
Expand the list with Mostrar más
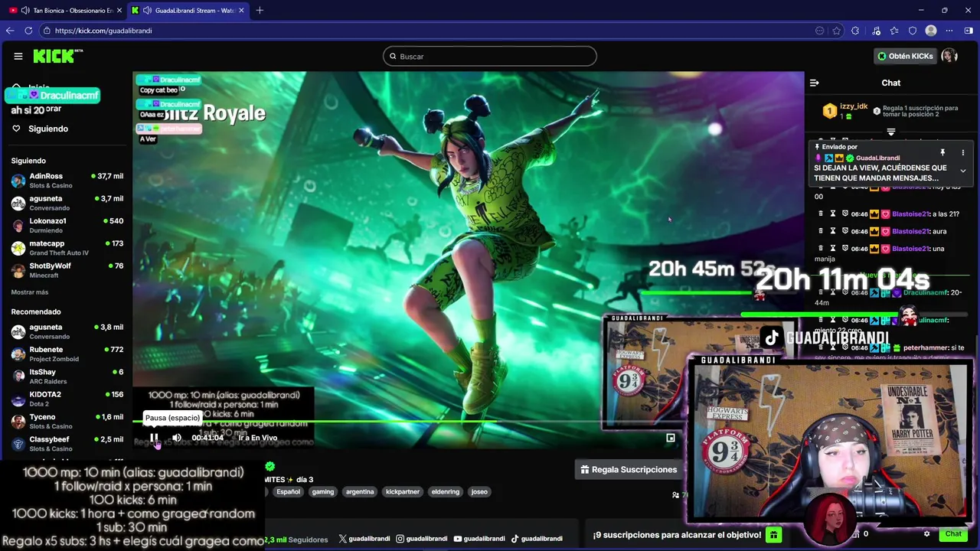pos(30,292)
